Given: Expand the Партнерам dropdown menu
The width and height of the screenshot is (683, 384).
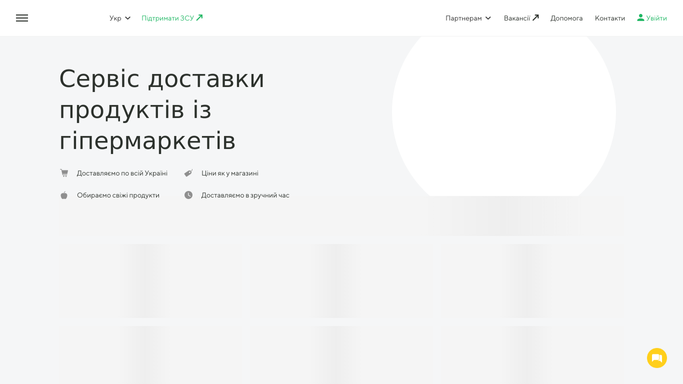Looking at the screenshot, I should (468, 18).
